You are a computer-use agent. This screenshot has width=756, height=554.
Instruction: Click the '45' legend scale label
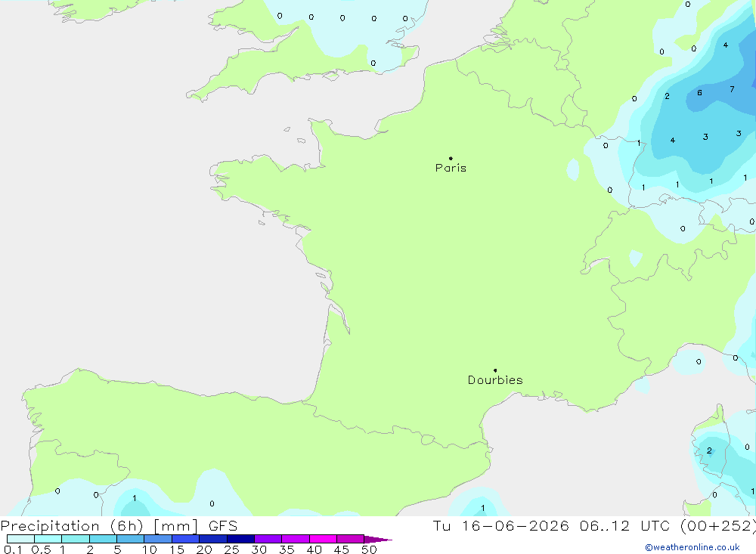click(342, 549)
